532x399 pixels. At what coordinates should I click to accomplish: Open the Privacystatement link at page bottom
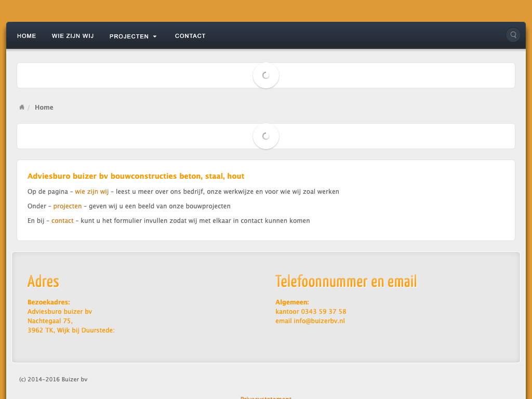tap(266, 397)
